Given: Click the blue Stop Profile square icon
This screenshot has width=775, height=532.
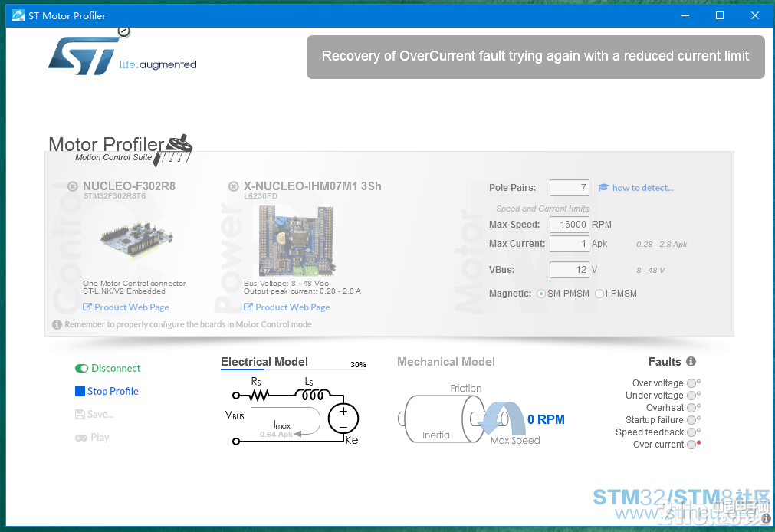Looking at the screenshot, I should [80, 391].
